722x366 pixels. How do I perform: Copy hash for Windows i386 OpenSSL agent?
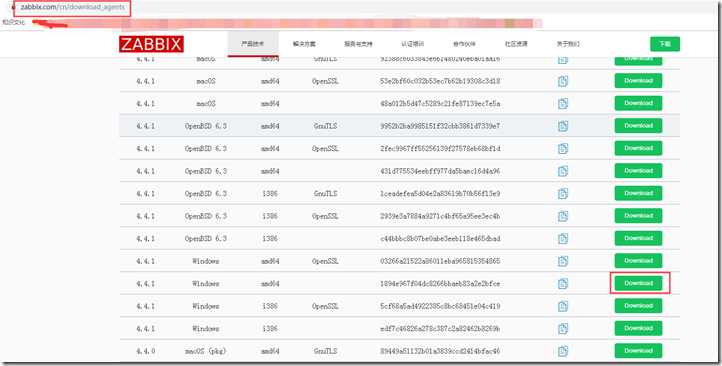coord(563,306)
